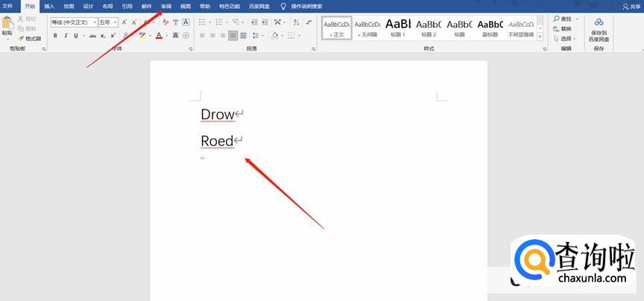Click the Shrink Font icon
644x301 pixels.
[134, 22]
